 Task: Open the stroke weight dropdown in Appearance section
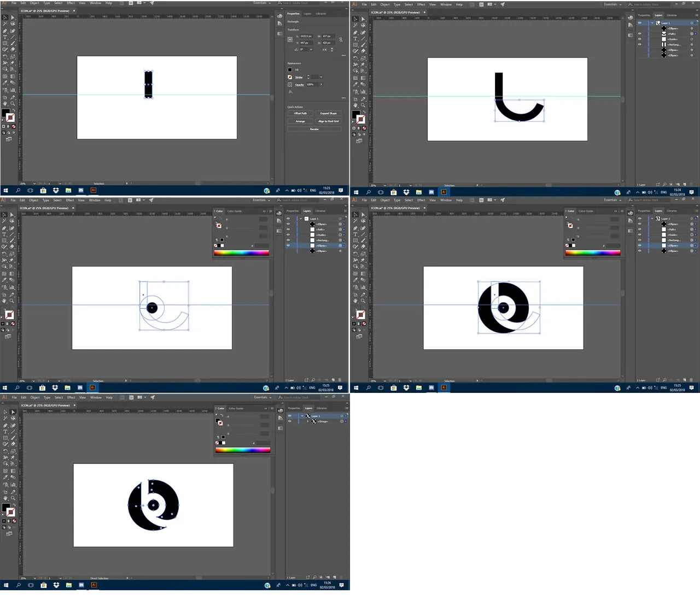[321, 77]
